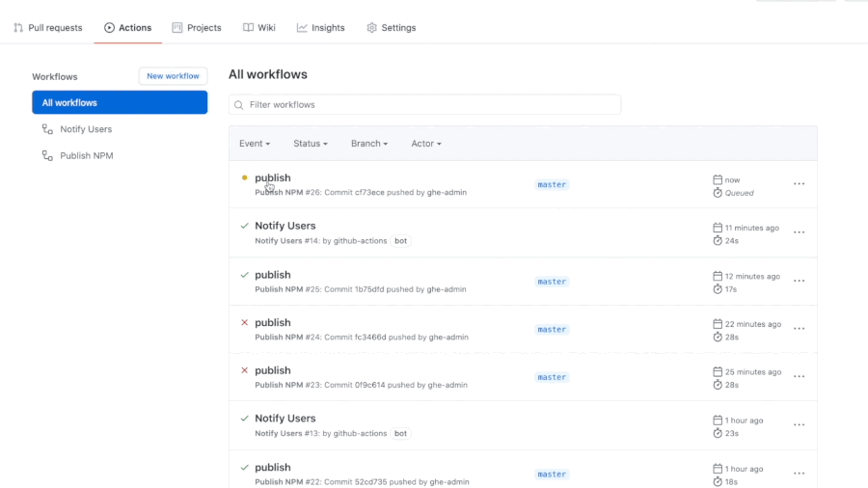The width and height of the screenshot is (868, 488).
Task: Open the Insights tab
Action: [x=320, y=28]
